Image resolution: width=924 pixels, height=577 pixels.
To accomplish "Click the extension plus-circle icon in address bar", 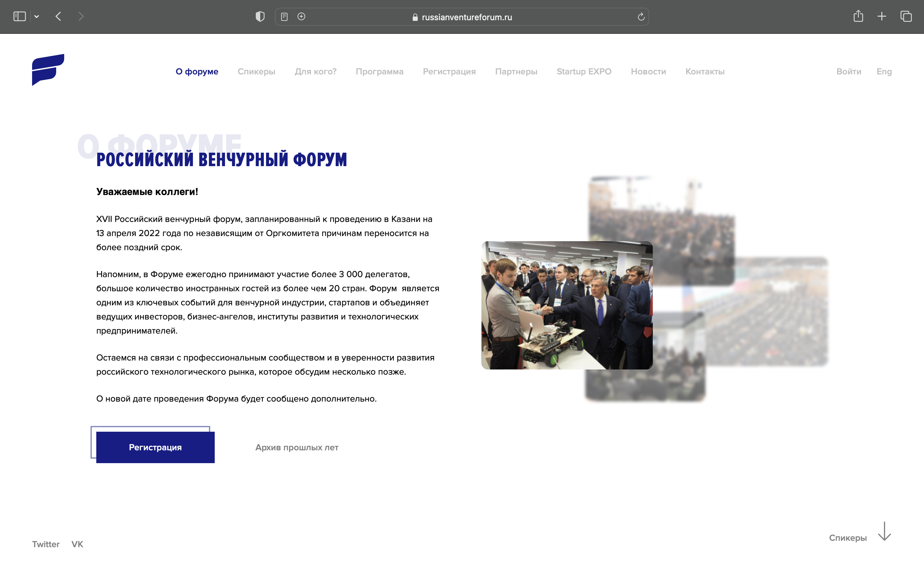I will (x=301, y=16).
